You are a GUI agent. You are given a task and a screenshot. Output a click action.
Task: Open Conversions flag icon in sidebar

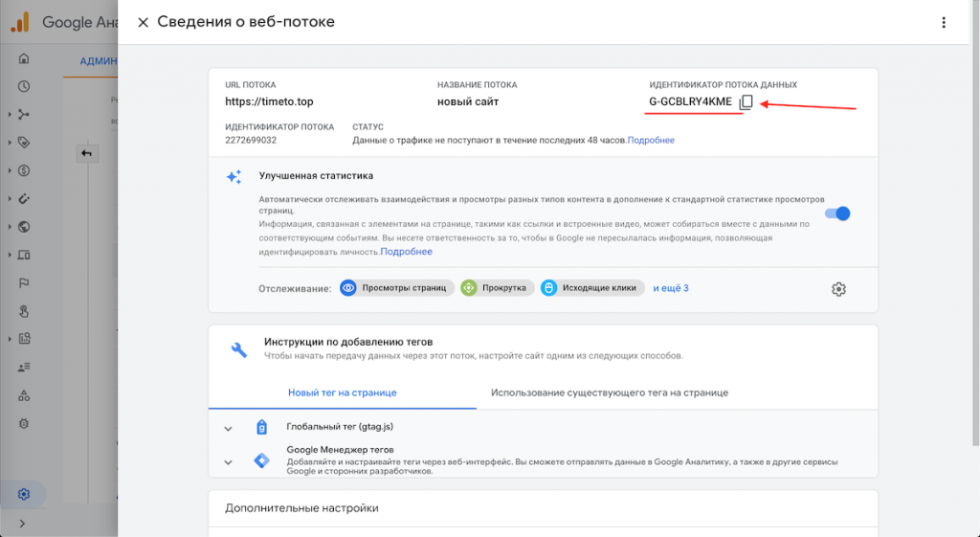[24, 283]
